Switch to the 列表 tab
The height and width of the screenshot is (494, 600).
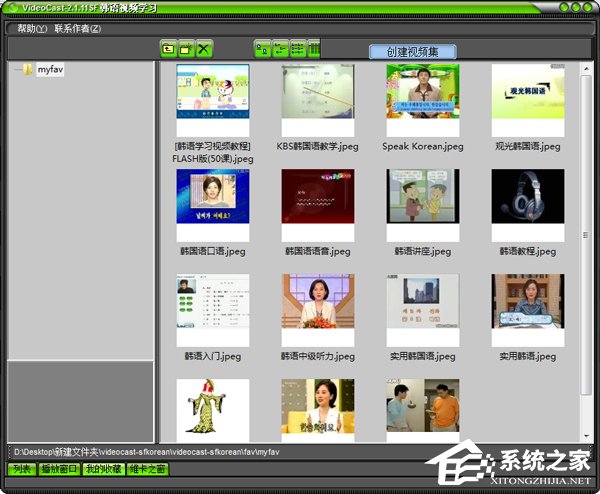click(22, 469)
